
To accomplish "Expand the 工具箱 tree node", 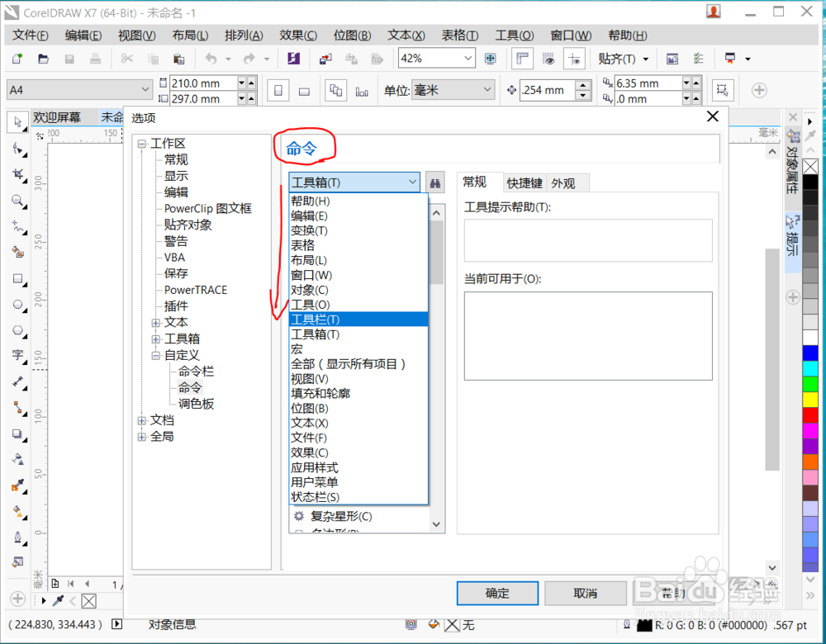I will [156, 339].
